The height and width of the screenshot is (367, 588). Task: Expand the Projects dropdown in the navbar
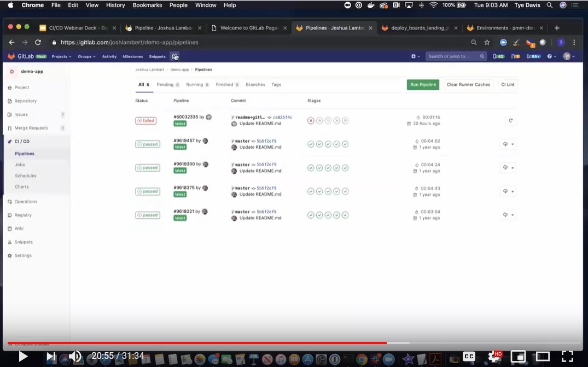point(61,56)
